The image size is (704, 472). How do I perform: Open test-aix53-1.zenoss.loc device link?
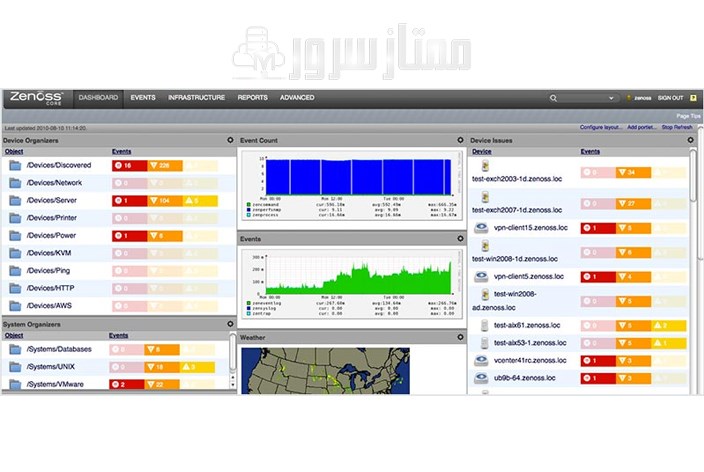coord(530,343)
